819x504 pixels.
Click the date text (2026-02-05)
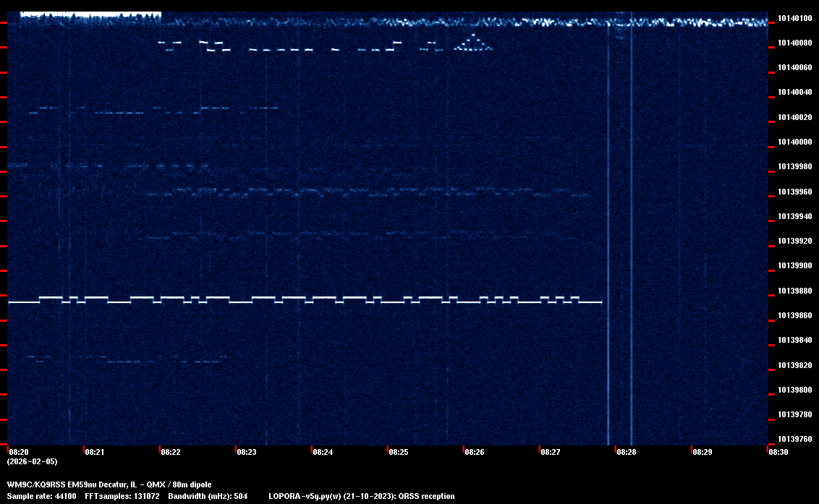pyautogui.click(x=33, y=461)
